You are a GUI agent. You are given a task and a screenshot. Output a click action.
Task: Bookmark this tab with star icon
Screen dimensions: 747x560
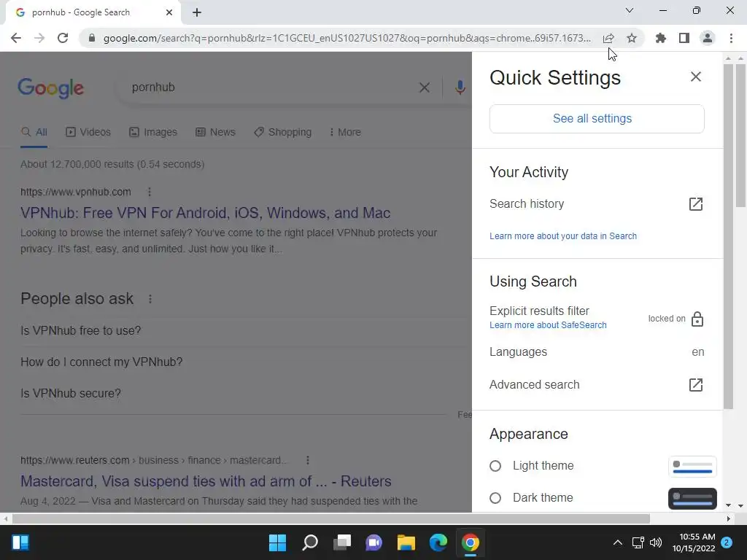coord(632,38)
